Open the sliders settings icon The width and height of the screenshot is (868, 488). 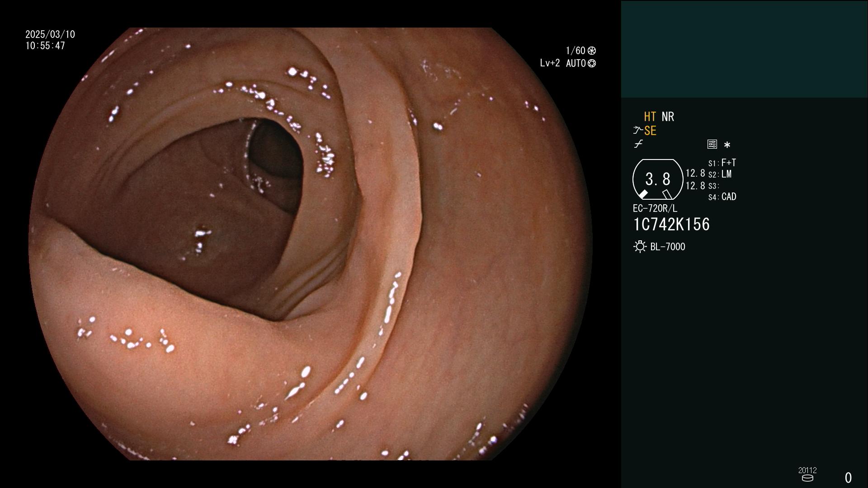pos(712,144)
